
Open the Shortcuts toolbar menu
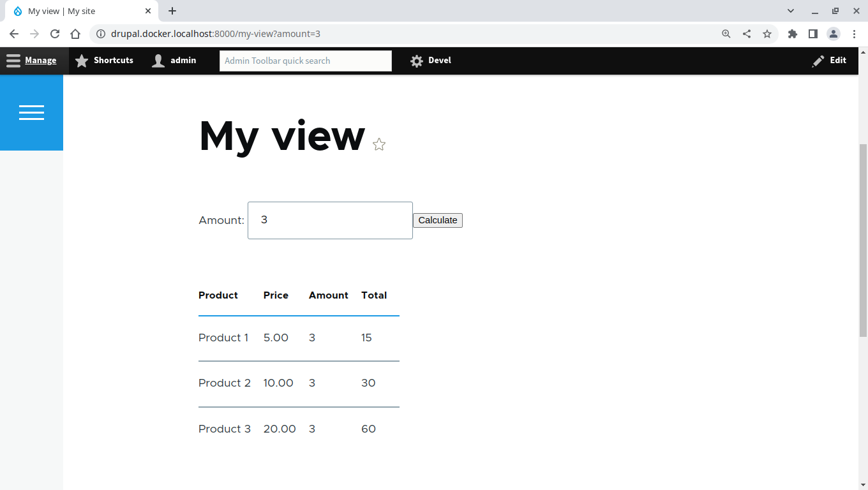pyautogui.click(x=105, y=61)
